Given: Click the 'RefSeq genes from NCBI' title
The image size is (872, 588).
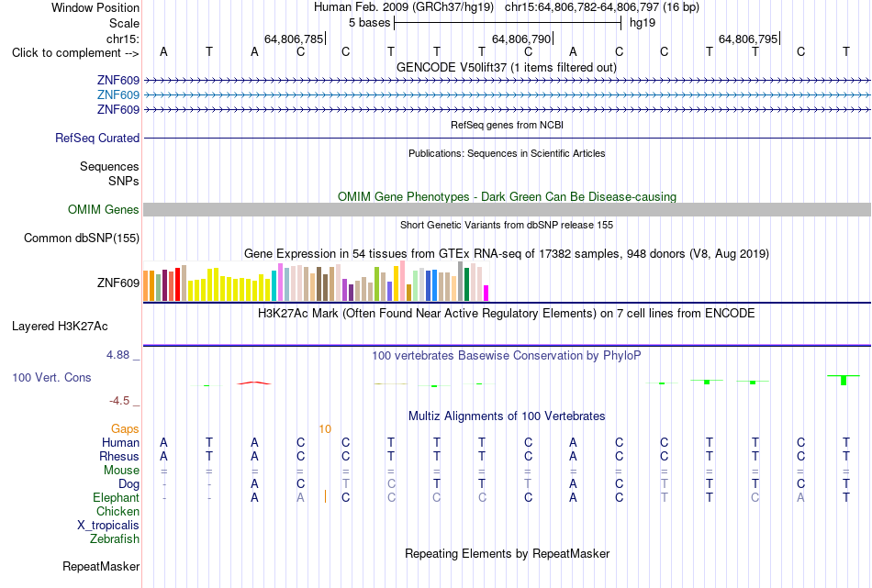Looking at the screenshot, I should pyautogui.click(x=507, y=125).
